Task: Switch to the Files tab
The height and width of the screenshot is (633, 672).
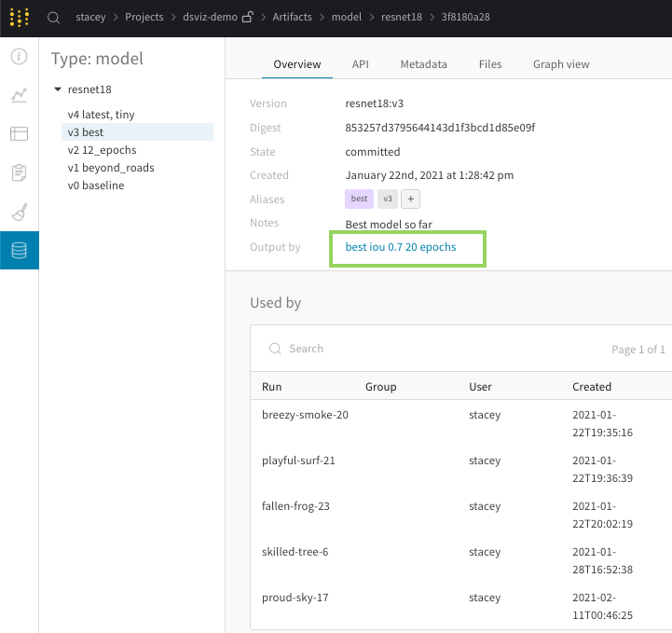Action: coord(490,64)
